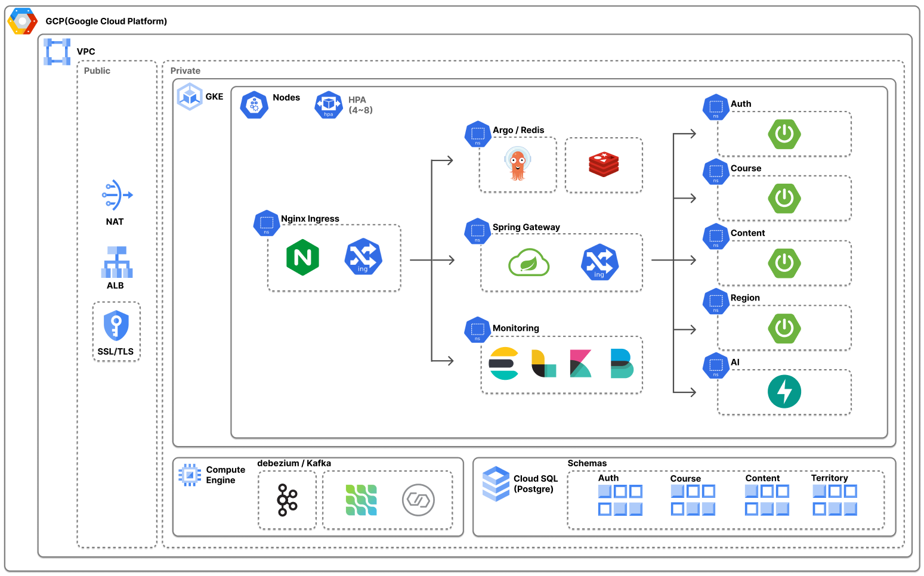Select the ing icon in Nginx Ingress
Image resolution: width=924 pixels, height=576 pixels.
[363, 258]
